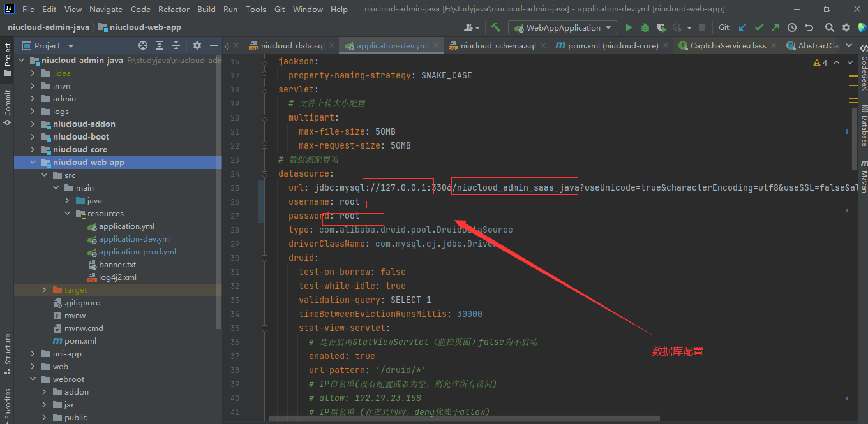Start debugging with the bug icon
This screenshot has width=868, height=424.
point(645,27)
